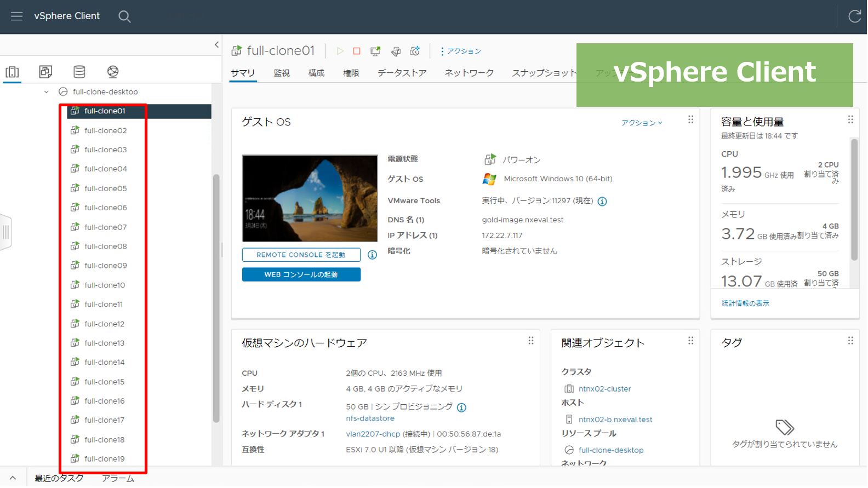Open nfs-datastore link

pos(370,419)
